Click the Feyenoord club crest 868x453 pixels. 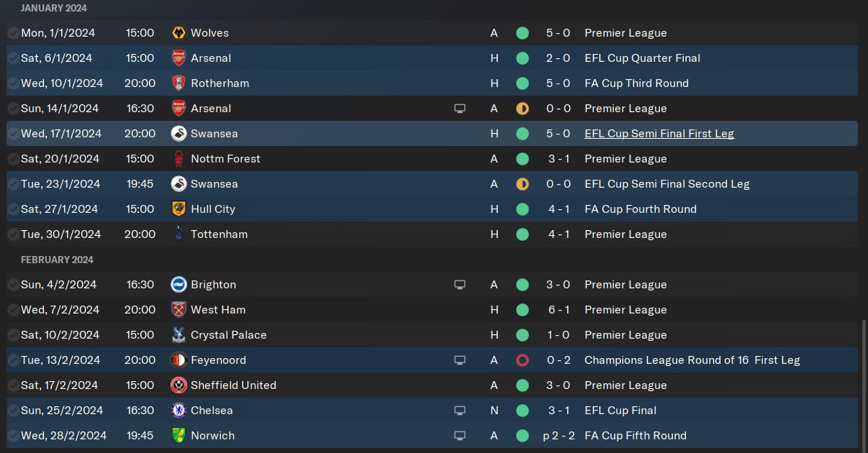pyautogui.click(x=178, y=360)
